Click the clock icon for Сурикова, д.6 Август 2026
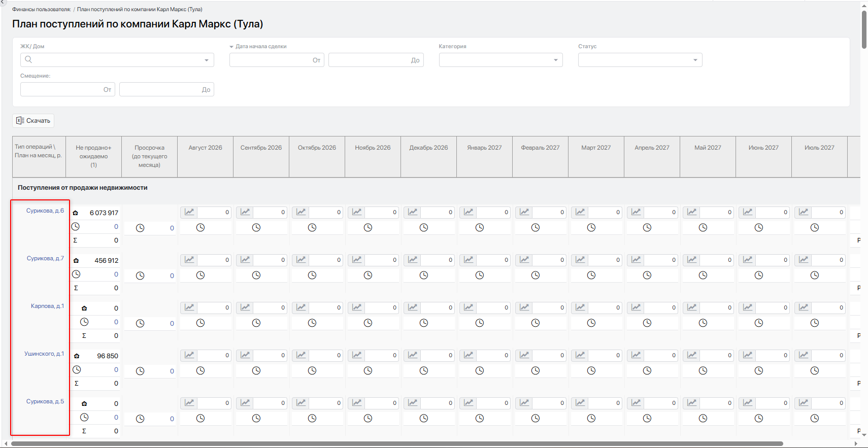 point(201,228)
